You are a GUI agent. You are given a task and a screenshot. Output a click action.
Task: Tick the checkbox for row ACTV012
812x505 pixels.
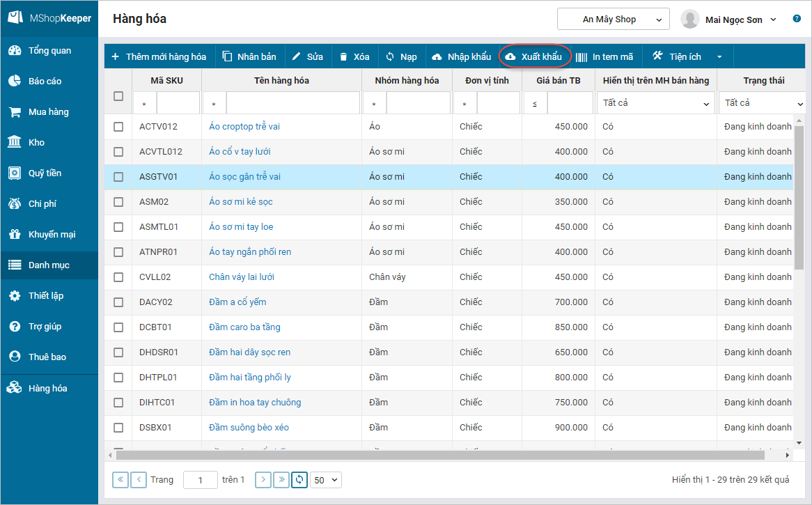click(118, 127)
